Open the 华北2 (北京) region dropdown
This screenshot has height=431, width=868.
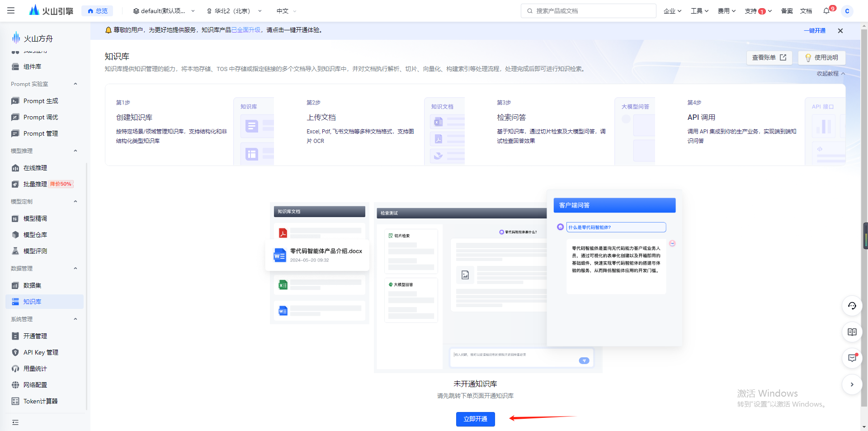pyautogui.click(x=234, y=11)
